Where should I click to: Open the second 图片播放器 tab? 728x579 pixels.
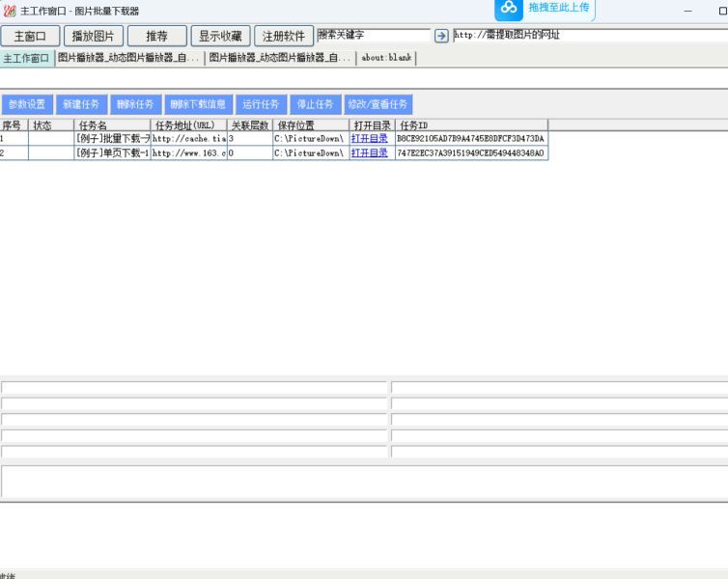pyautogui.click(x=280, y=58)
